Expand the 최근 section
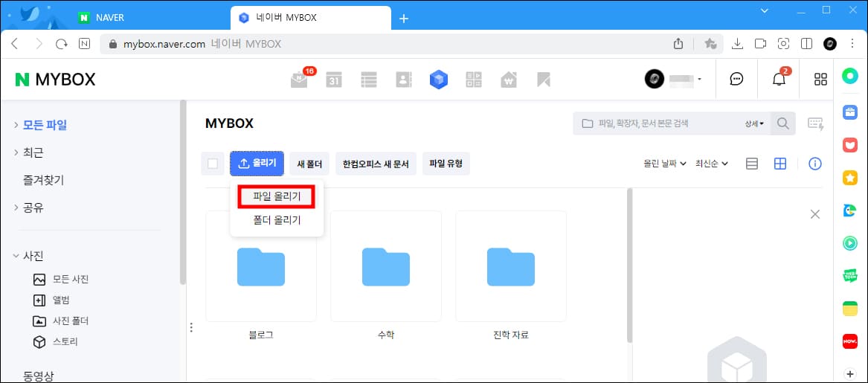This screenshot has width=868, height=383. [16, 152]
